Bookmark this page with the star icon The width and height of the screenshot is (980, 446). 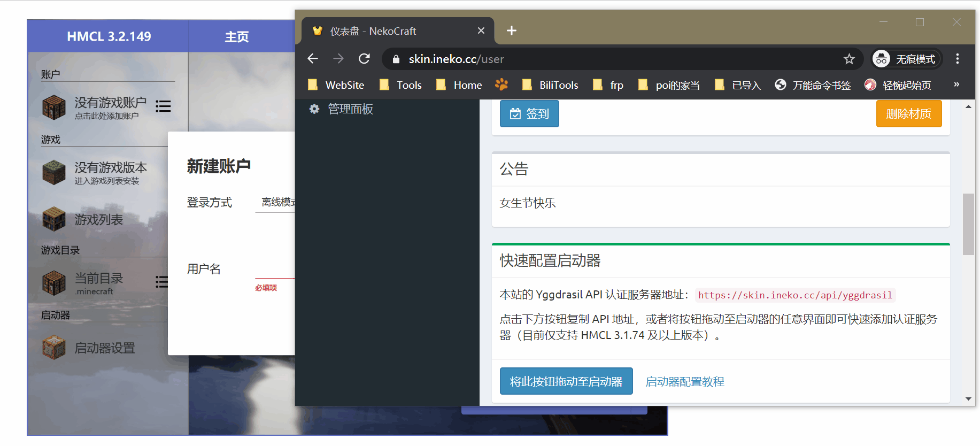coord(849,59)
